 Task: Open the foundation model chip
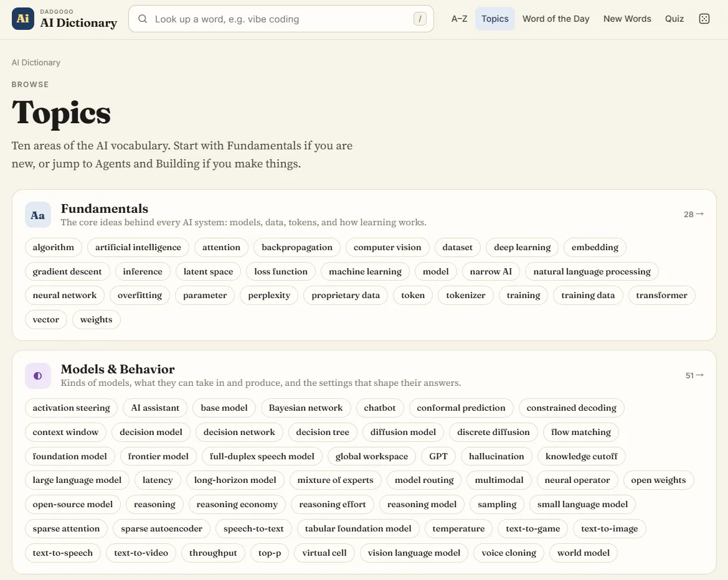click(x=70, y=456)
